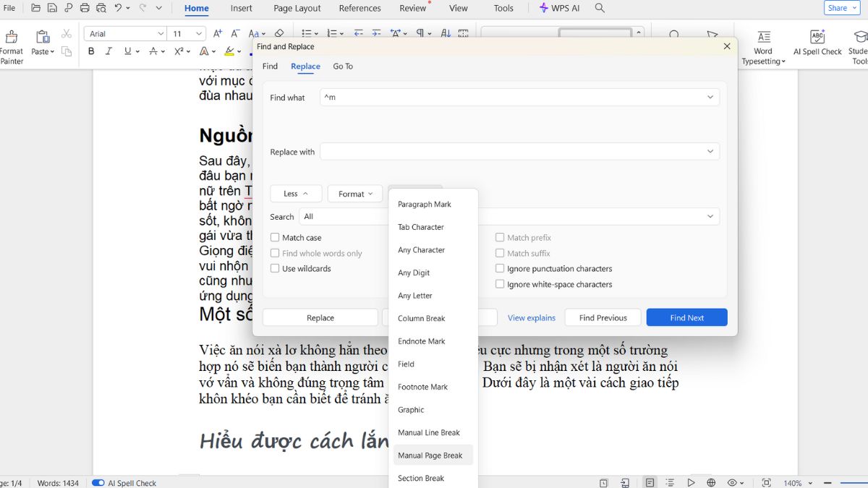The width and height of the screenshot is (868, 488).
Task: Open WPS AI assistant
Action: pos(559,8)
